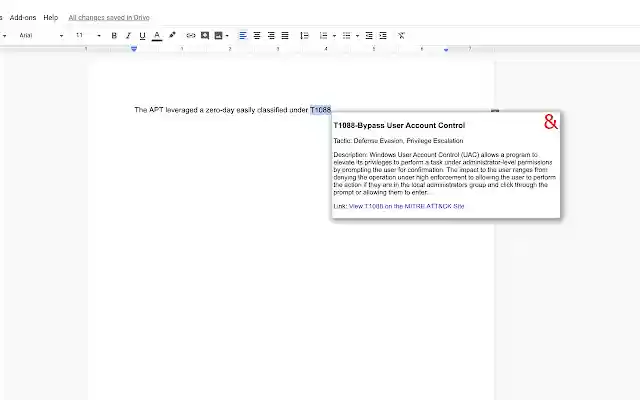Click the red ampersand logo in popup
The height and width of the screenshot is (400, 640).
(x=551, y=122)
